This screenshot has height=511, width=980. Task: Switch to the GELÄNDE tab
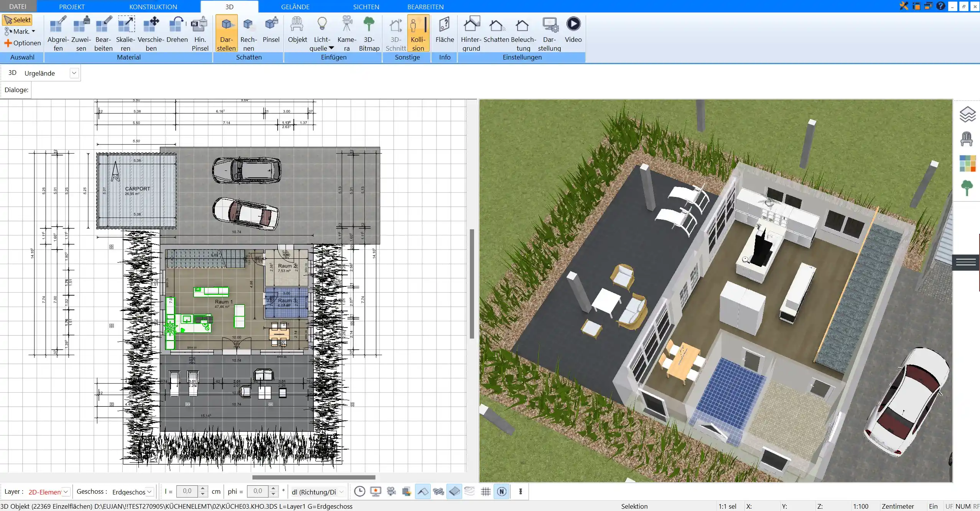[x=295, y=7]
